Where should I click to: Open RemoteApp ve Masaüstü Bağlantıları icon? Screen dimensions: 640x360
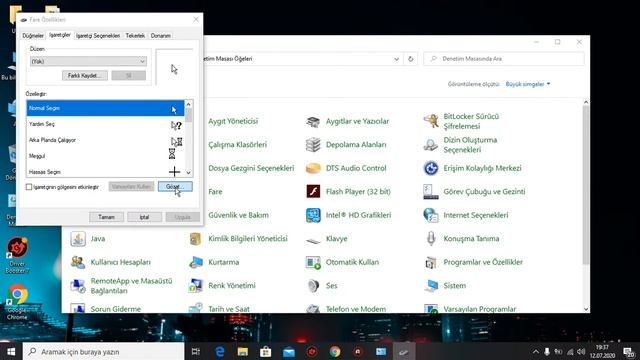[x=78, y=286]
